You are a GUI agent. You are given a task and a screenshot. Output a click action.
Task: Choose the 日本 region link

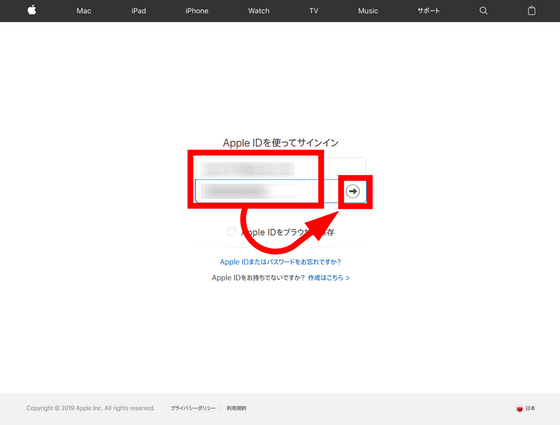[530, 408]
